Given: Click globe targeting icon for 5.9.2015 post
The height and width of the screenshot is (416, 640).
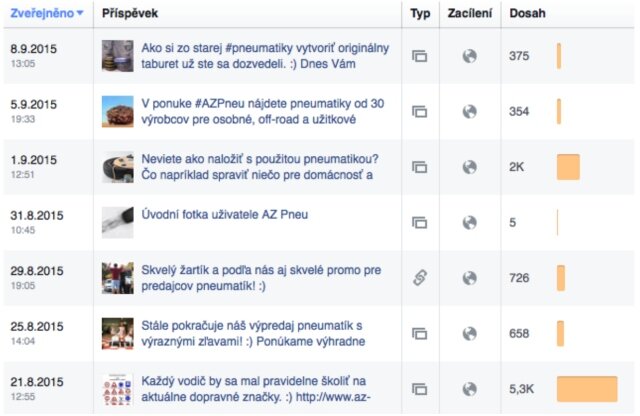Looking at the screenshot, I should coord(469,111).
